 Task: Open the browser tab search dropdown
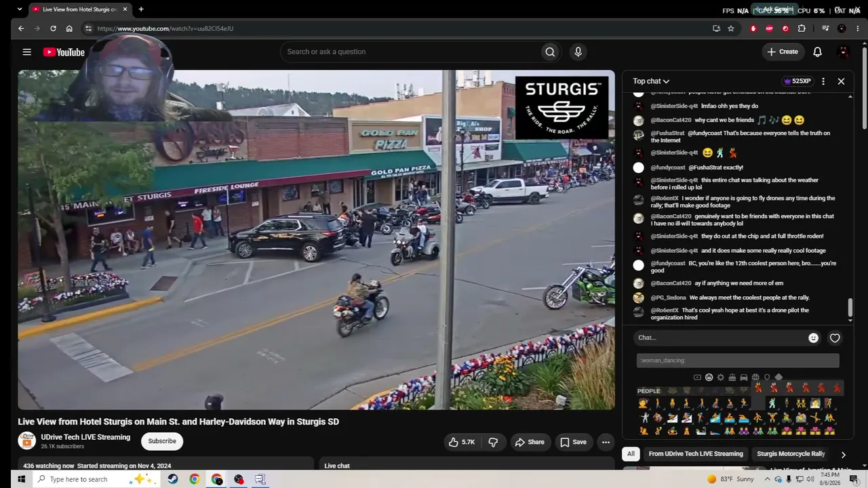(20, 9)
